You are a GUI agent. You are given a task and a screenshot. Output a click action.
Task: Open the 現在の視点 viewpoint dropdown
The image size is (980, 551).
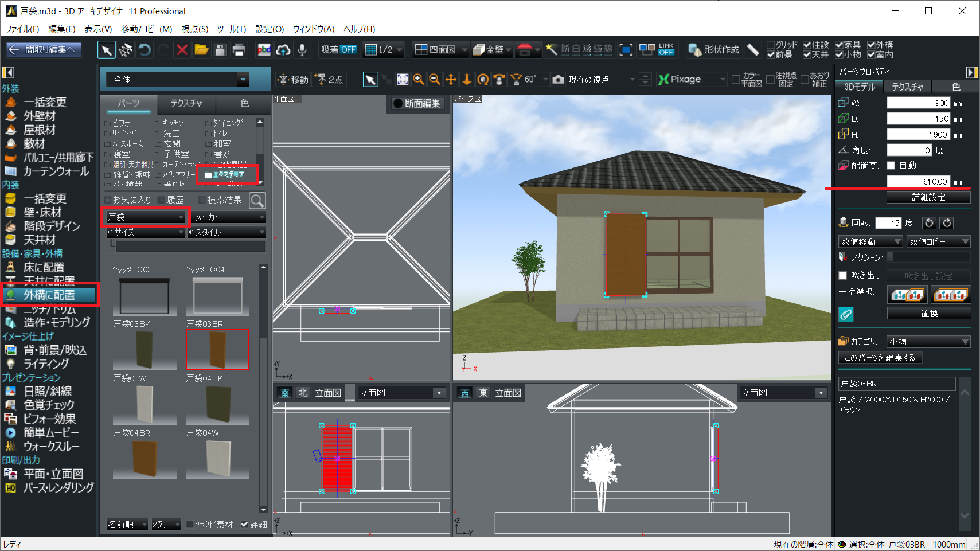(632, 80)
